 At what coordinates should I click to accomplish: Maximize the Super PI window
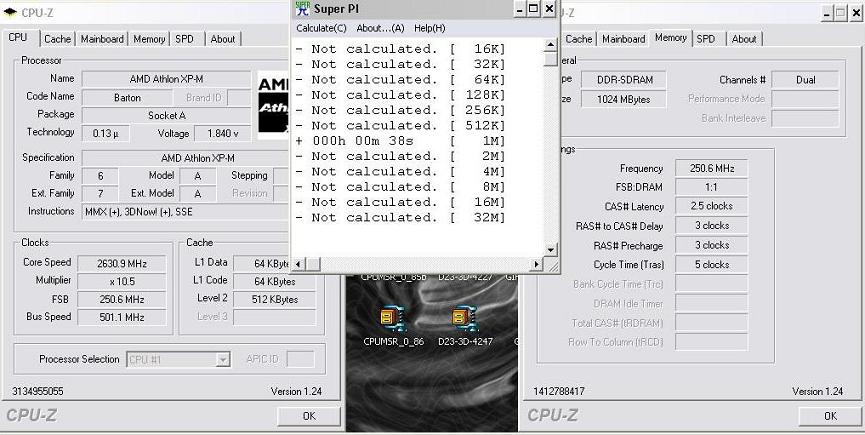click(x=533, y=9)
